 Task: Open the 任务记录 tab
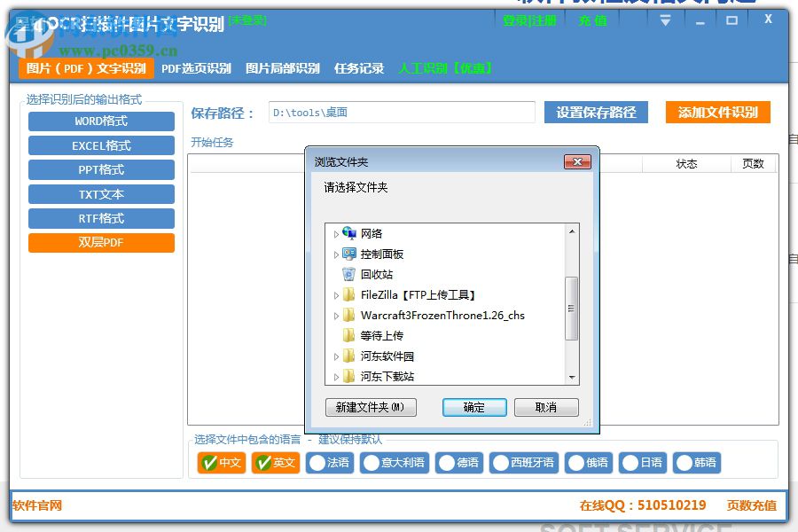point(359,68)
